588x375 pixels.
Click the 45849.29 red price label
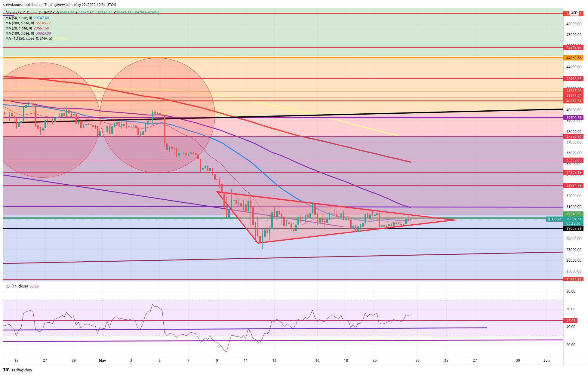574,47
